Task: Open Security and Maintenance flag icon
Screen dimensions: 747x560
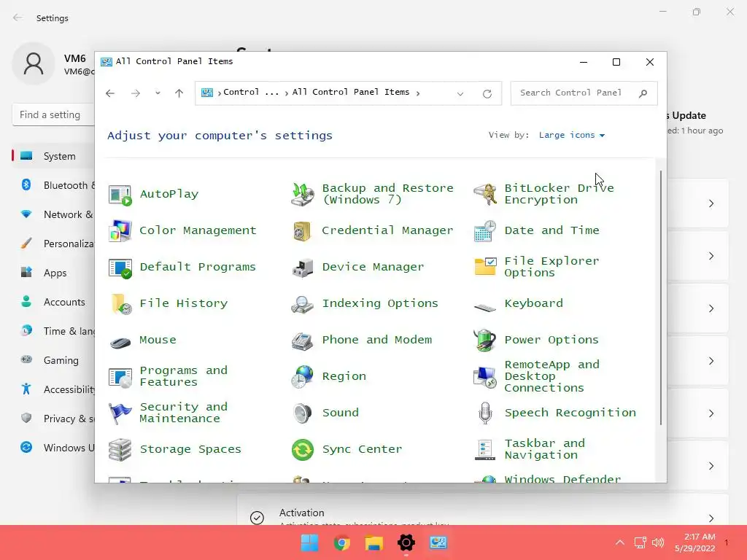Action: (120, 413)
